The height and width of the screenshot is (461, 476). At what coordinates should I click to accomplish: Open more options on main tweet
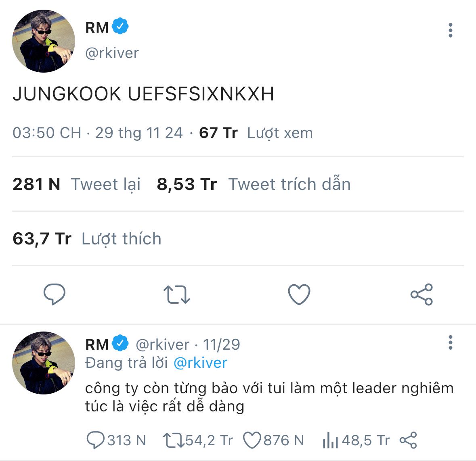450,31
